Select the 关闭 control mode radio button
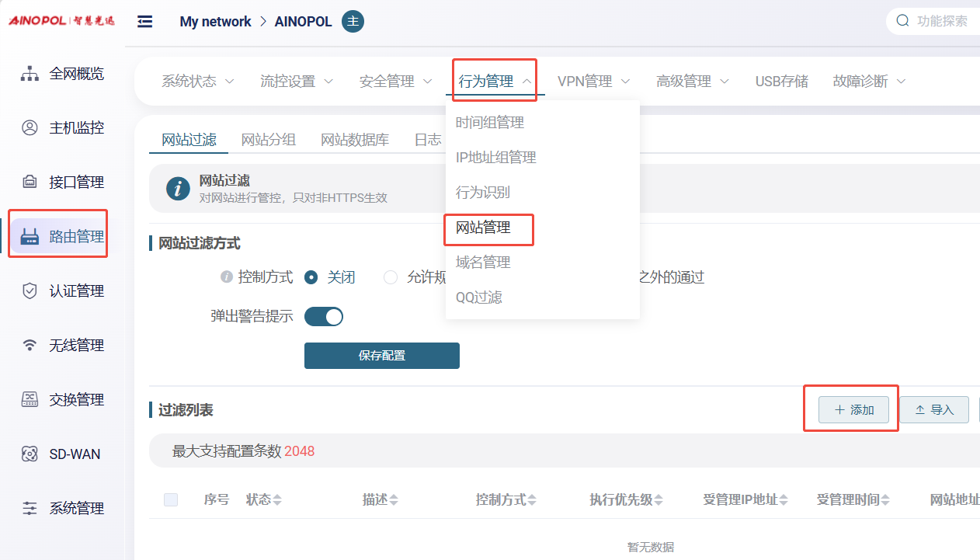Viewport: 980px width, 560px height. (x=311, y=277)
